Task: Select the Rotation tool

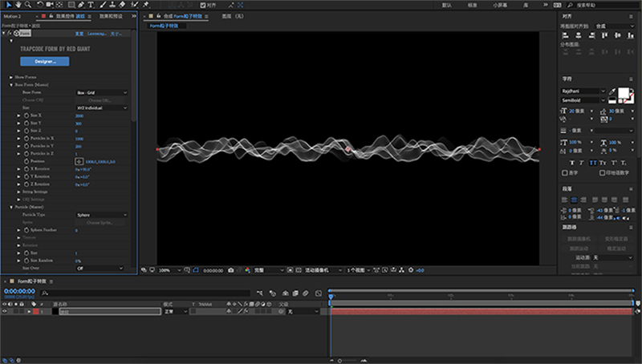Action: pyautogui.click(x=39, y=5)
